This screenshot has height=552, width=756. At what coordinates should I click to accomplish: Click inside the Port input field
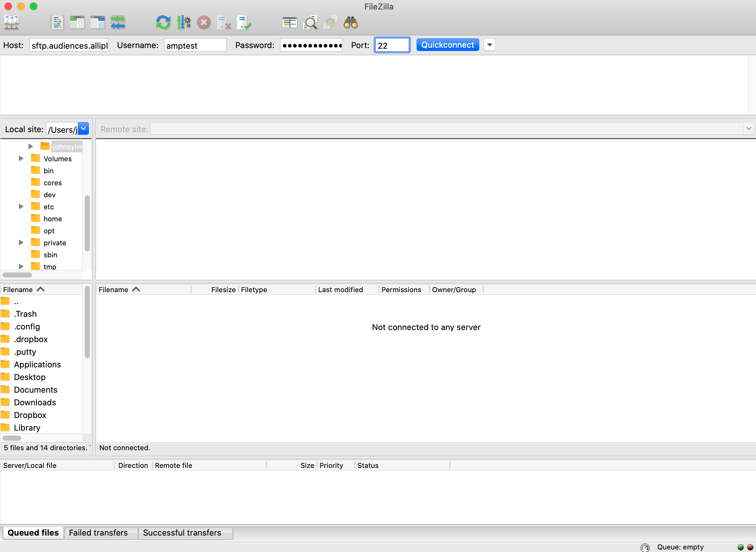392,45
